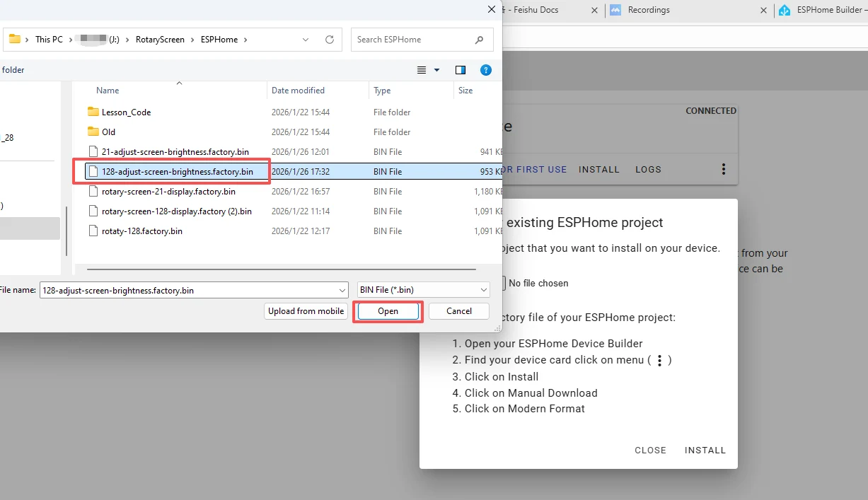Select rotaty-128.factory.bin file
Screen dimensions: 868x500
tap(141, 231)
